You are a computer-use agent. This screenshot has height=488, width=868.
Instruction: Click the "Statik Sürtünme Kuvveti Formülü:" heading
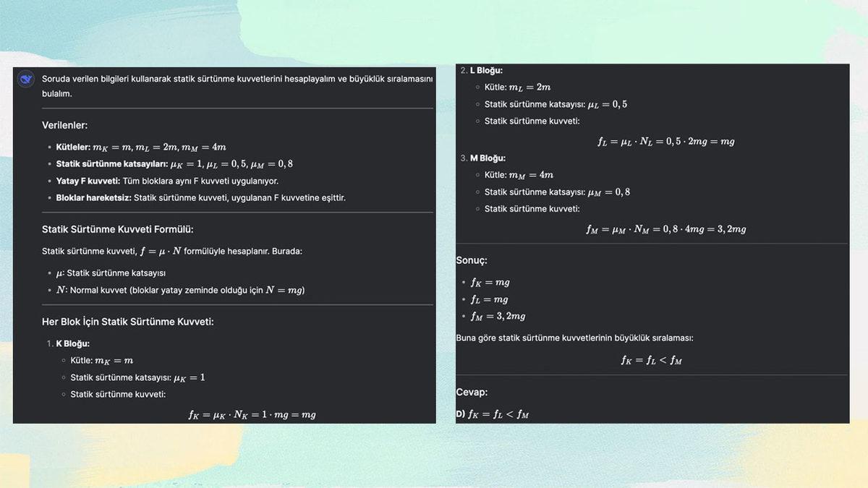pyautogui.click(x=117, y=229)
